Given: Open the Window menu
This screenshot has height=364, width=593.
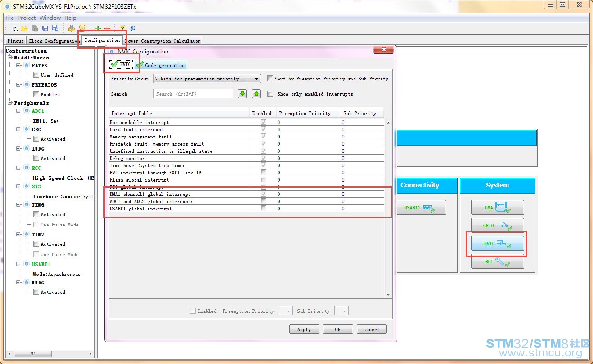Looking at the screenshot, I should pyautogui.click(x=50, y=18).
